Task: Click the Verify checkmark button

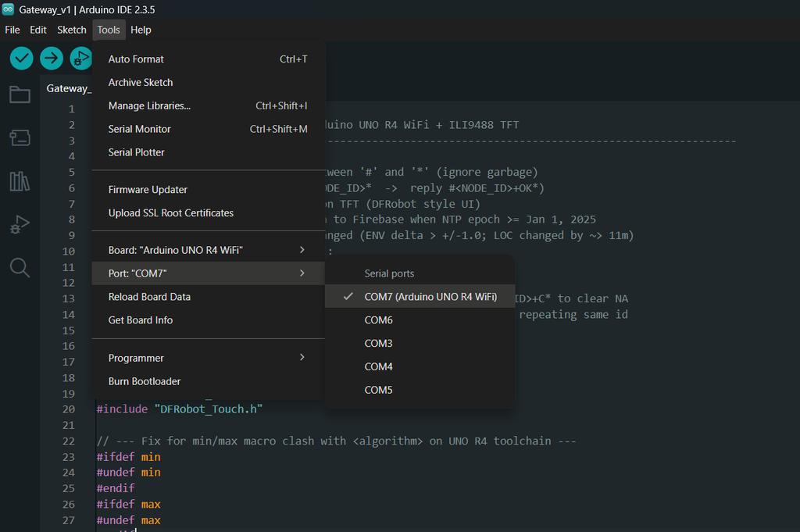Action: 22,58
